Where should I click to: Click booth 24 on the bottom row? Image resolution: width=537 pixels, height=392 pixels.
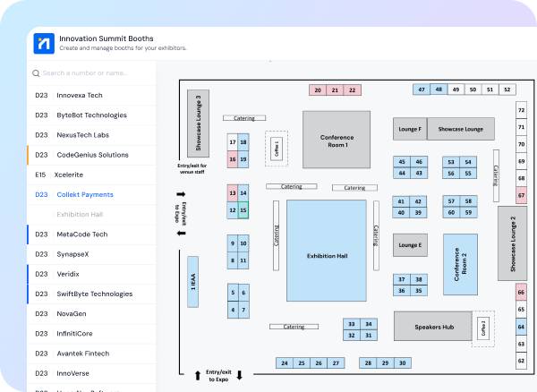[x=285, y=362]
